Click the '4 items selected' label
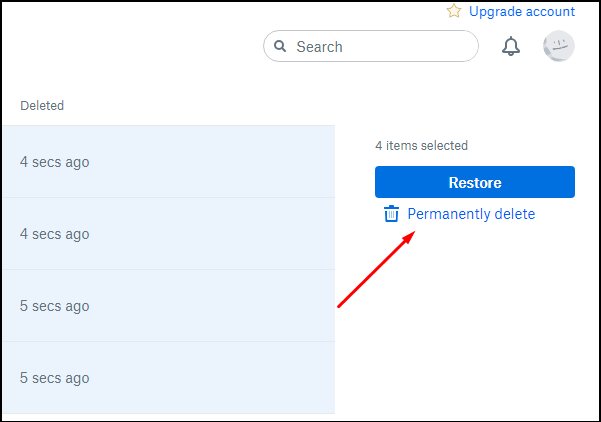The image size is (601, 422). coord(421,146)
